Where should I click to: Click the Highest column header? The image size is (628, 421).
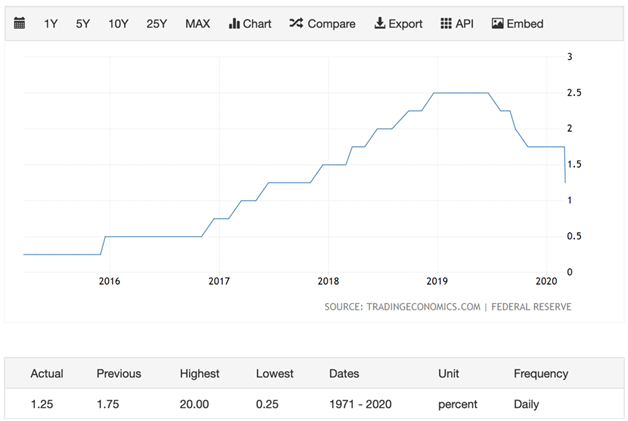[x=199, y=374]
